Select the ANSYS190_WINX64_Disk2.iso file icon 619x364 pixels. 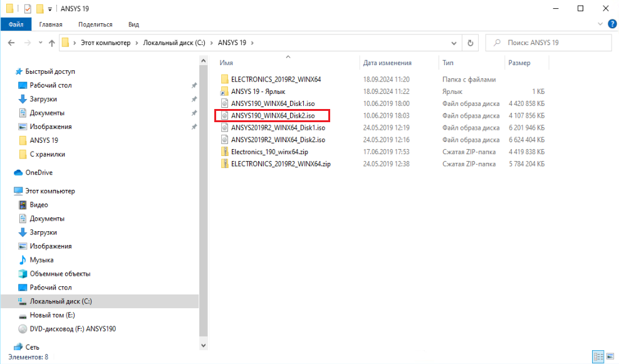(224, 116)
